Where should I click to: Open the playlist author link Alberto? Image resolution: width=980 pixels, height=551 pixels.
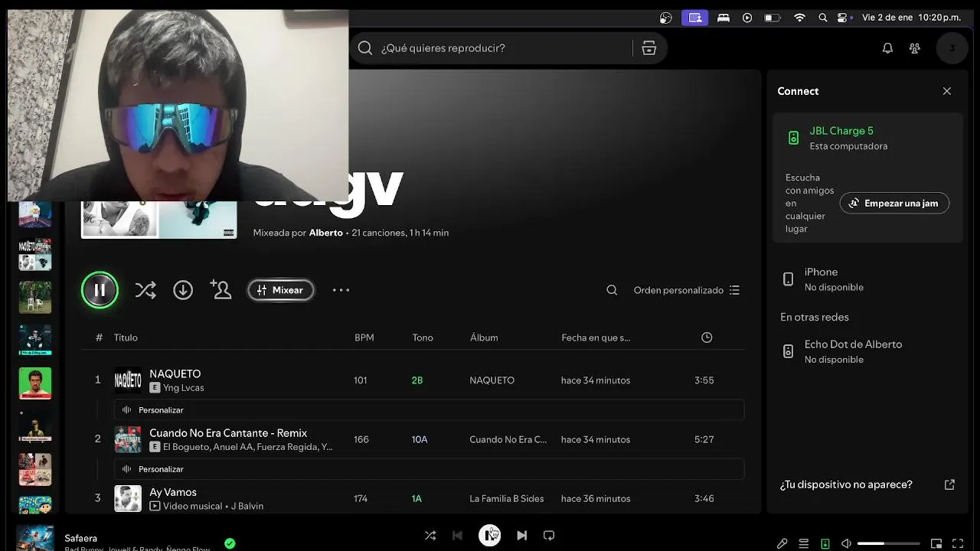326,233
